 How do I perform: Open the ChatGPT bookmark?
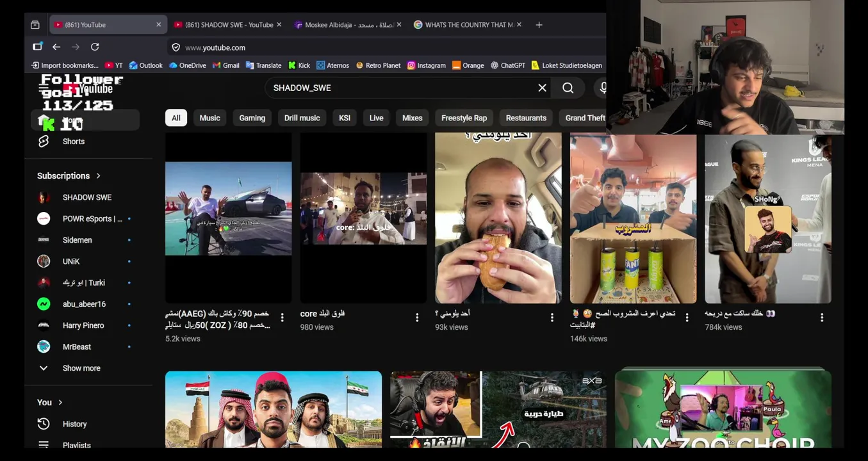point(508,65)
